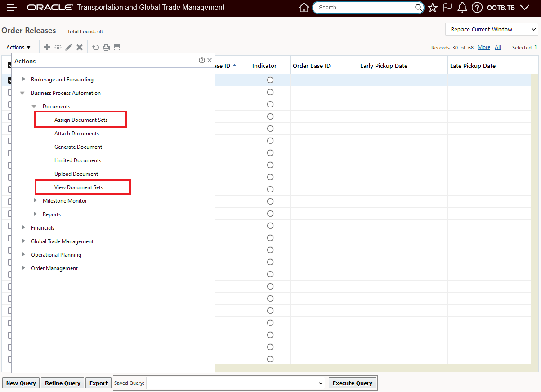
Task: Select Assign Document Sets action
Action: tap(81, 120)
